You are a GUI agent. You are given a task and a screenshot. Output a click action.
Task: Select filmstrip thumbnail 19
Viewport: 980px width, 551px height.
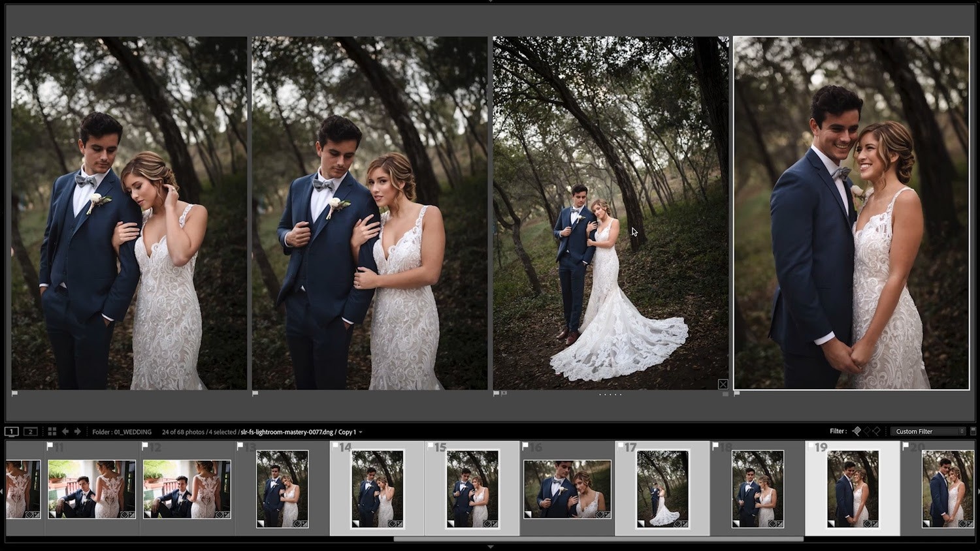pos(853,489)
